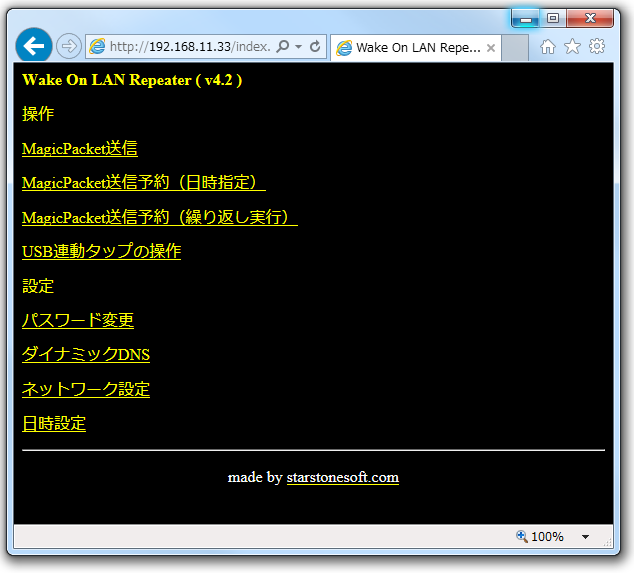
Task: Open the ネットワーク設定 link
Action: (x=86, y=389)
